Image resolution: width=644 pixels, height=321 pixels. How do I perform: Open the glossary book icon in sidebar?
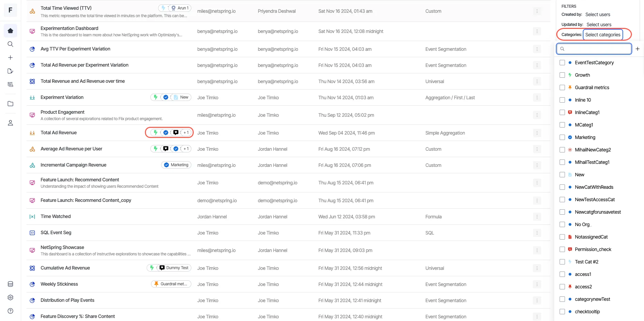tap(10, 84)
